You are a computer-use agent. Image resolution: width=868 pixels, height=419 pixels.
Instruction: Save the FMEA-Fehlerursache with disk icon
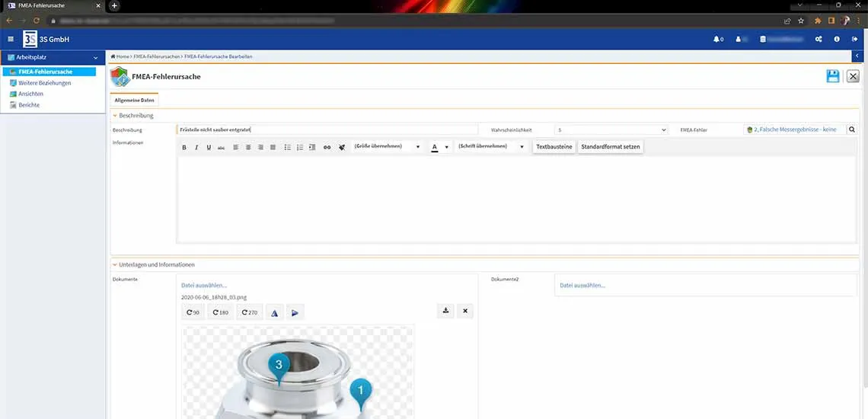tap(833, 76)
